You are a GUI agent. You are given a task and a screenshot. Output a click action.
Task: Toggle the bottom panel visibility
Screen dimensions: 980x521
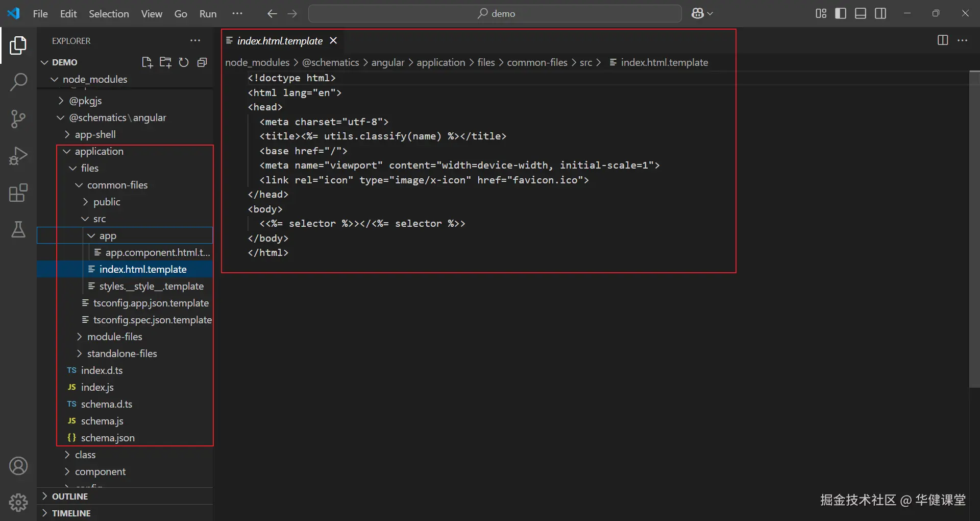(x=861, y=13)
